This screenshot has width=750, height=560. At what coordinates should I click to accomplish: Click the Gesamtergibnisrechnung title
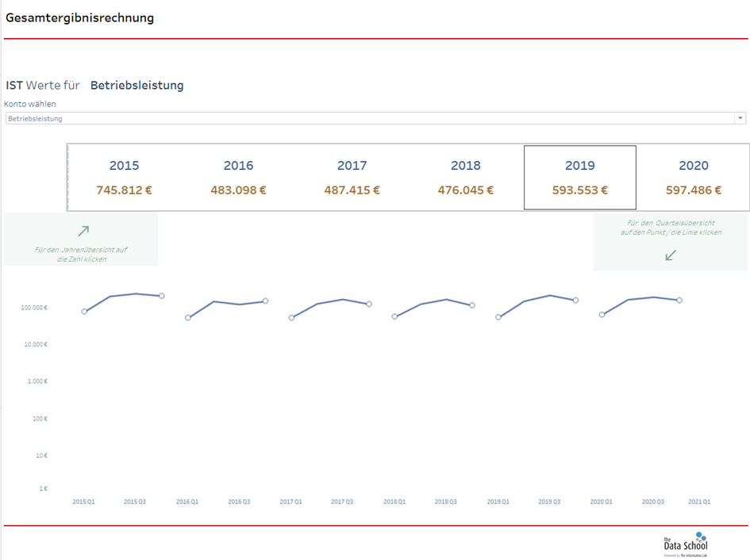(x=80, y=17)
